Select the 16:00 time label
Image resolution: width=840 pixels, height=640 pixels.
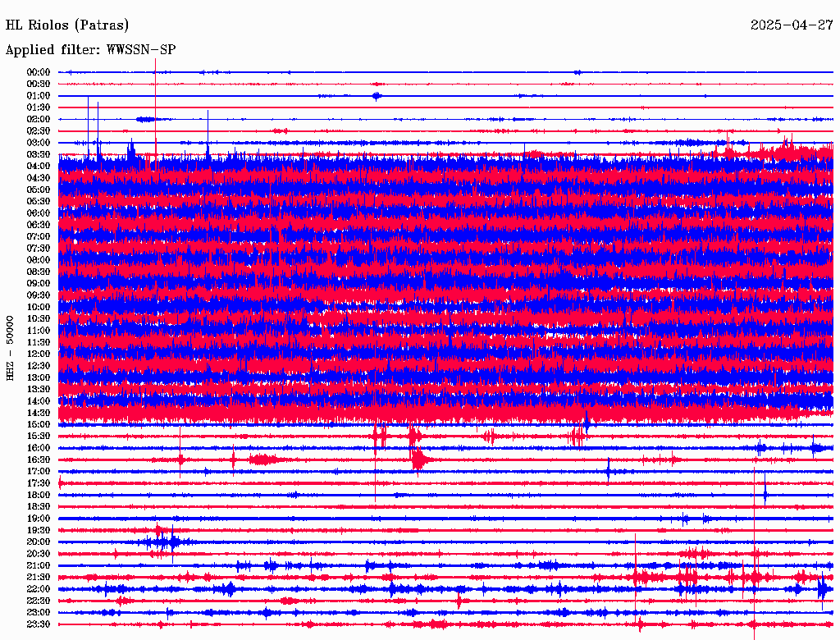pyautogui.click(x=39, y=449)
